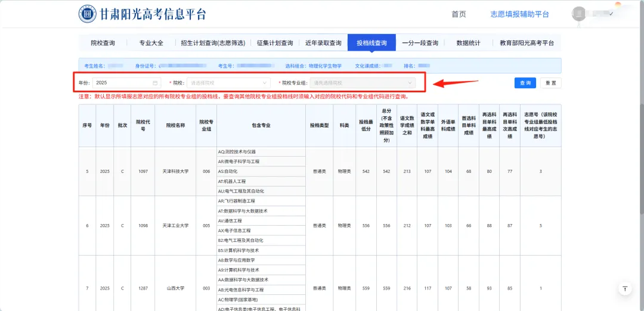Click the 外语单科成绩 column header

[448, 126]
